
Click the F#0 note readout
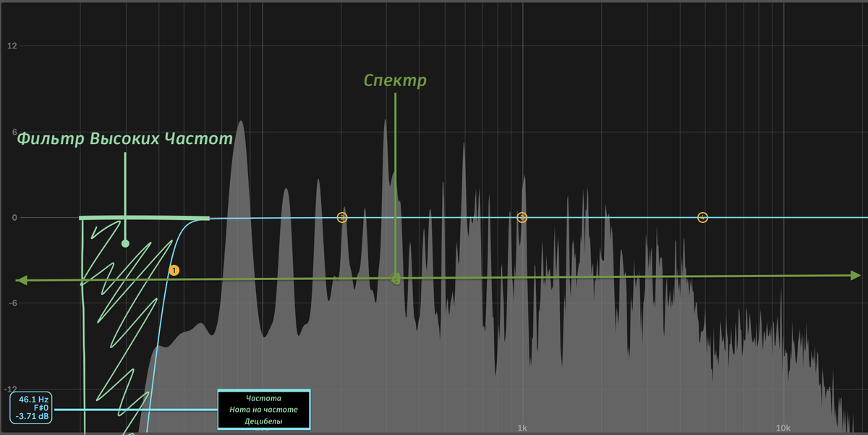coord(41,408)
